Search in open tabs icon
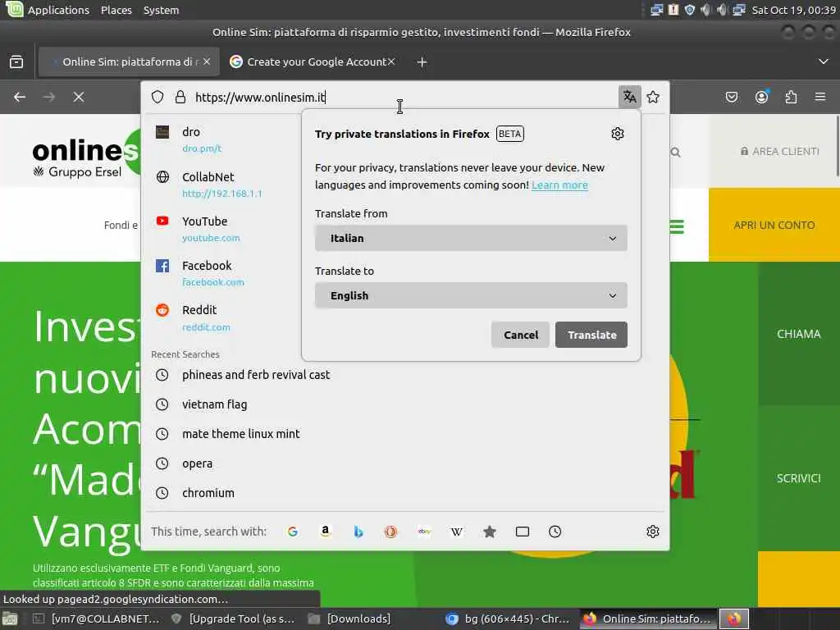The height and width of the screenshot is (630, 840). 523,532
